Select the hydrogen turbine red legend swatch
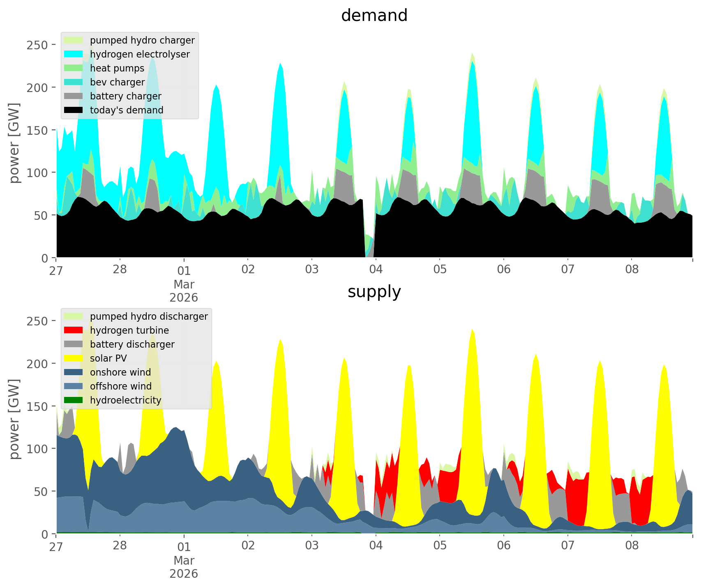Screen dimensions: 701x588 point(74,330)
